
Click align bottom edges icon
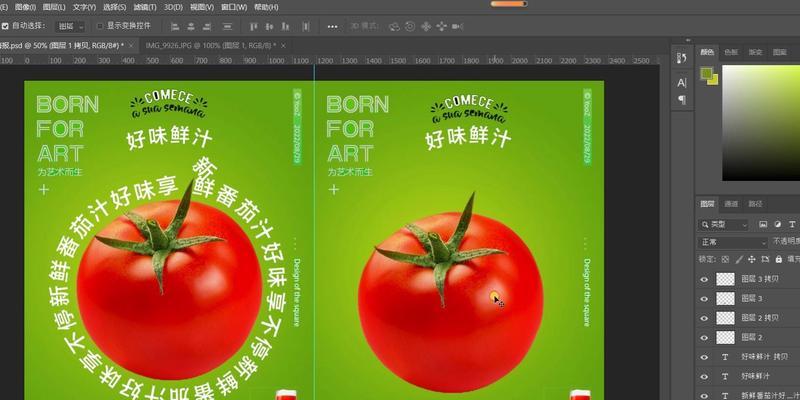286,27
